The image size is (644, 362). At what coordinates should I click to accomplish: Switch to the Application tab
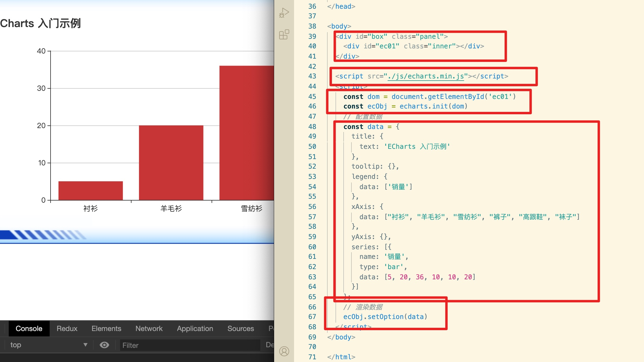click(x=195, y=329)
